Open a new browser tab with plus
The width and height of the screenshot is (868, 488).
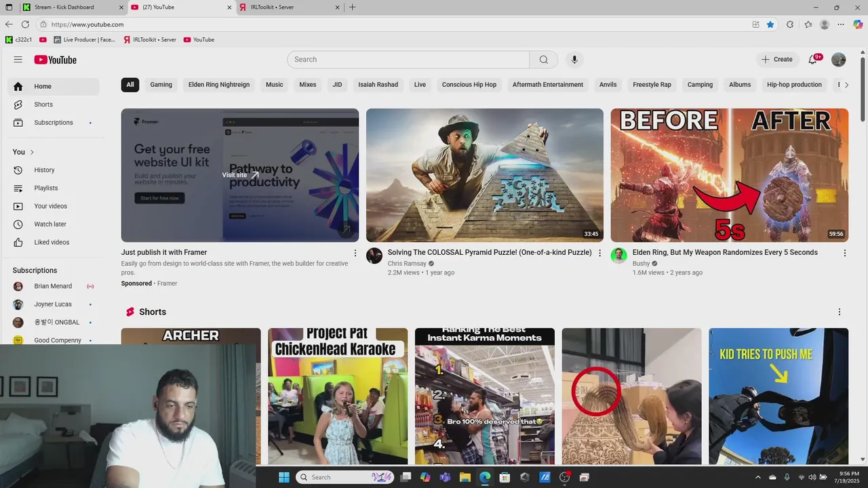[352, 7]
